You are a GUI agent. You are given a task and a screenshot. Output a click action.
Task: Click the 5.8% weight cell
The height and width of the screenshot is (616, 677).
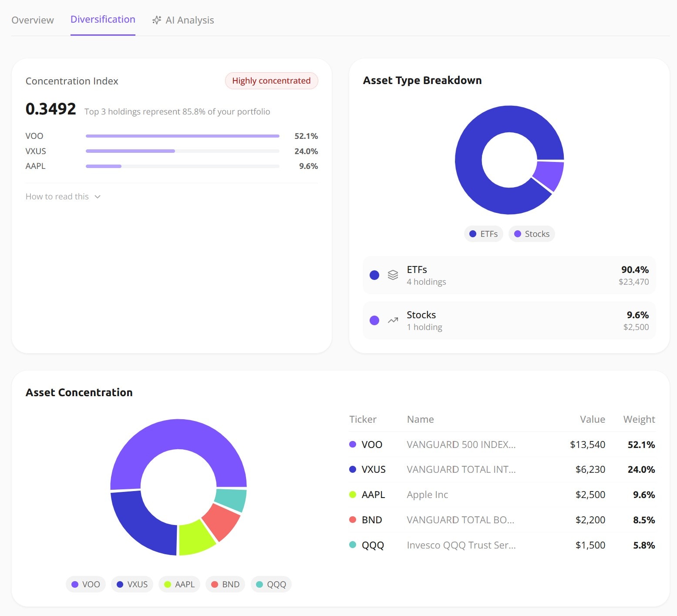pos(644,545)
